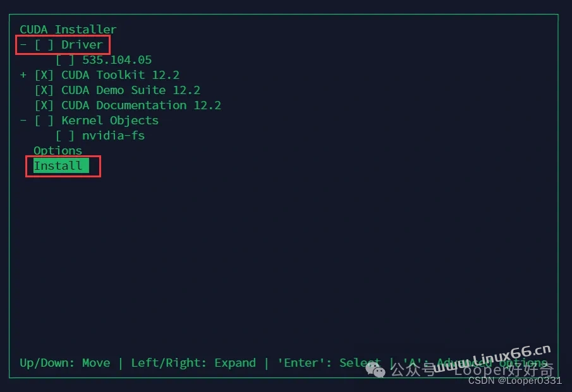This screenshot has width=572, height=392.
Task: Uncheck the CUDA Toolkit 12.2 checkbox
Action: click(x=44, y=75)
